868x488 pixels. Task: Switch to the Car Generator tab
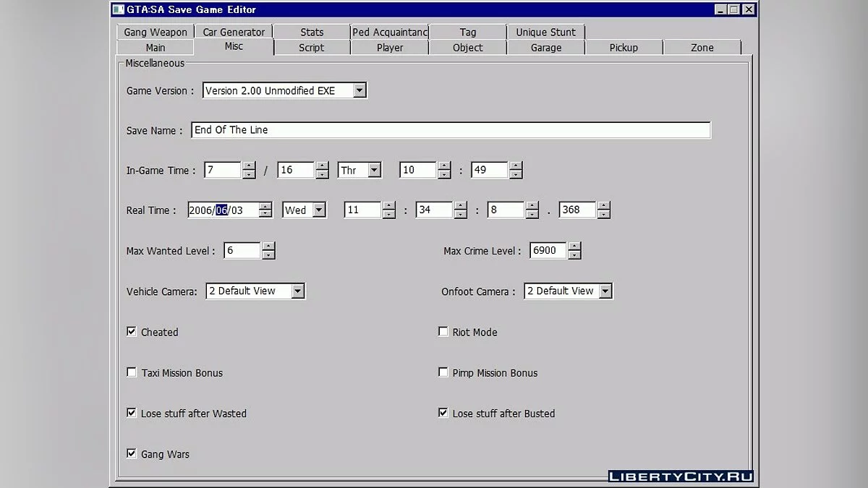[x=234, y=32]
